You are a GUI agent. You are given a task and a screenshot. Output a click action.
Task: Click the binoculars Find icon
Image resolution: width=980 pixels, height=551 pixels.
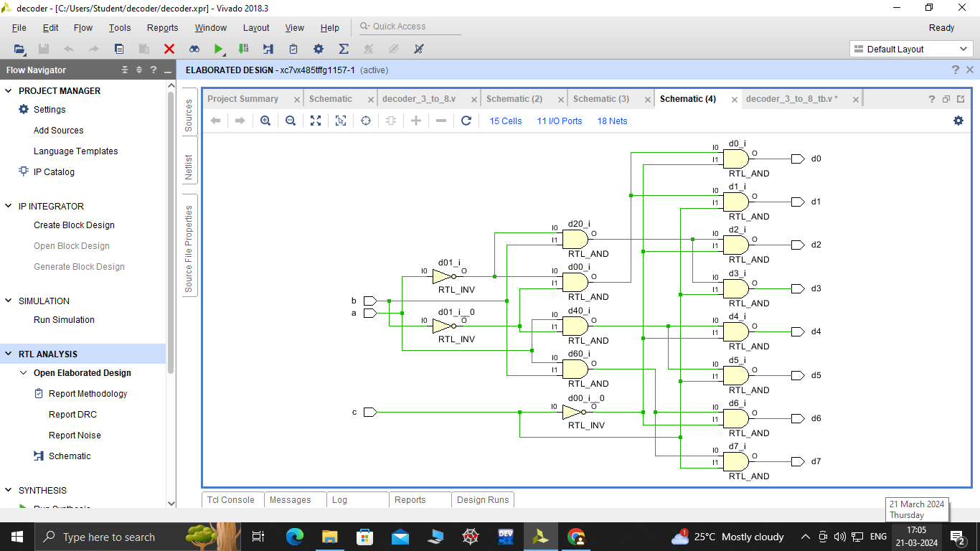coord(194,49)
